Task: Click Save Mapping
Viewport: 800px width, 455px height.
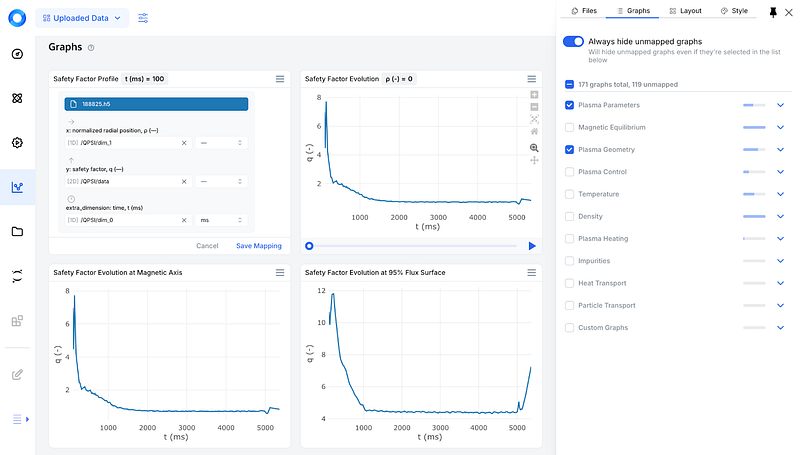Action: click(259, 246)
